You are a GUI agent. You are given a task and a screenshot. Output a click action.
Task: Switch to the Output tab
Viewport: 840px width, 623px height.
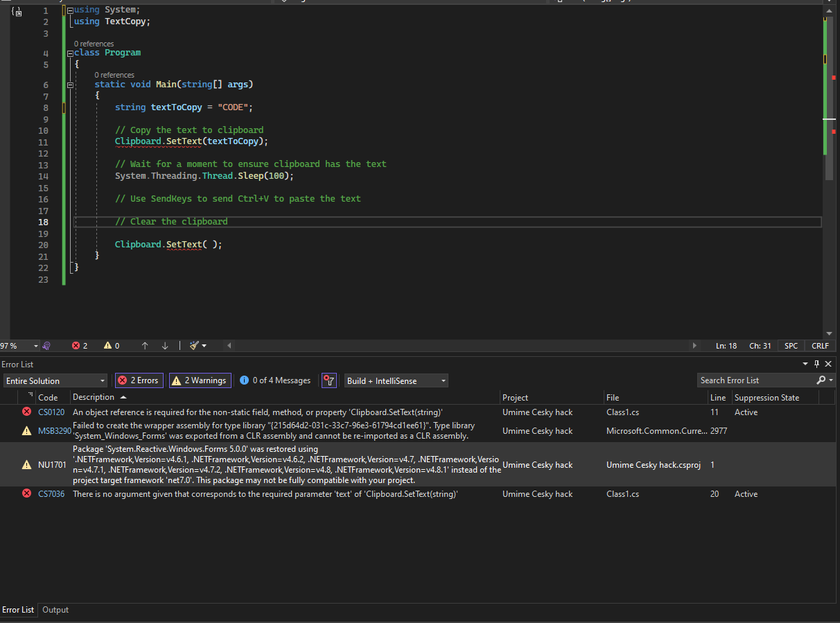coord(55,610)
